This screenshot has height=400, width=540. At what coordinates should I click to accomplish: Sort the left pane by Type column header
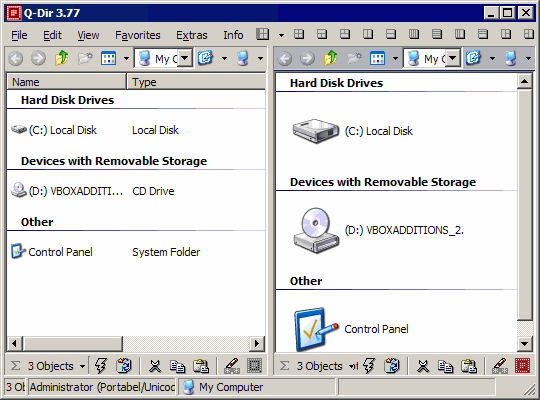click(196, 82)
